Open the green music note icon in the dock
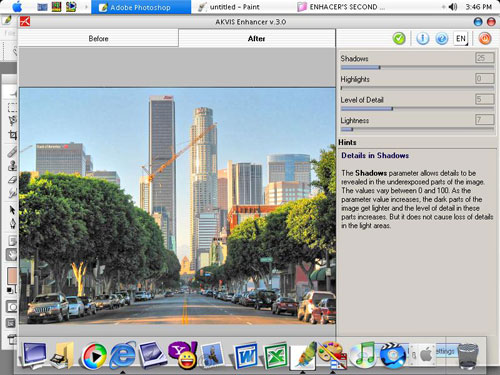 pyautogui.click(x=363, y=355)
